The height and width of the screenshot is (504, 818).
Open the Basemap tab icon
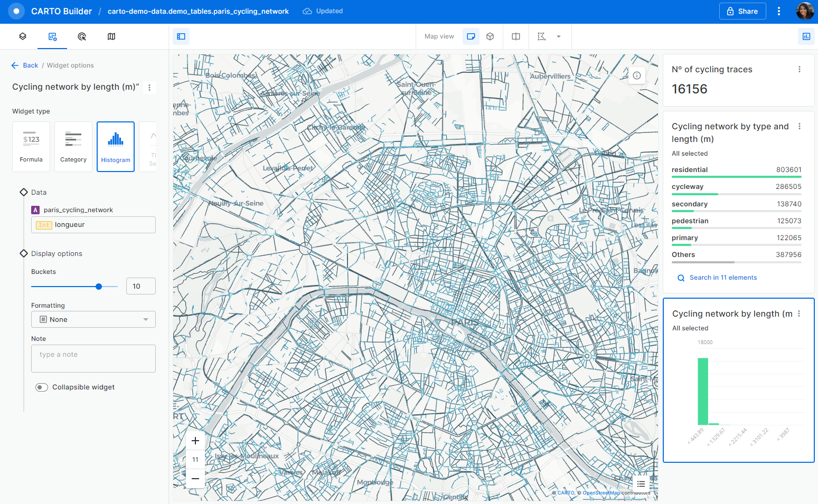111,36
